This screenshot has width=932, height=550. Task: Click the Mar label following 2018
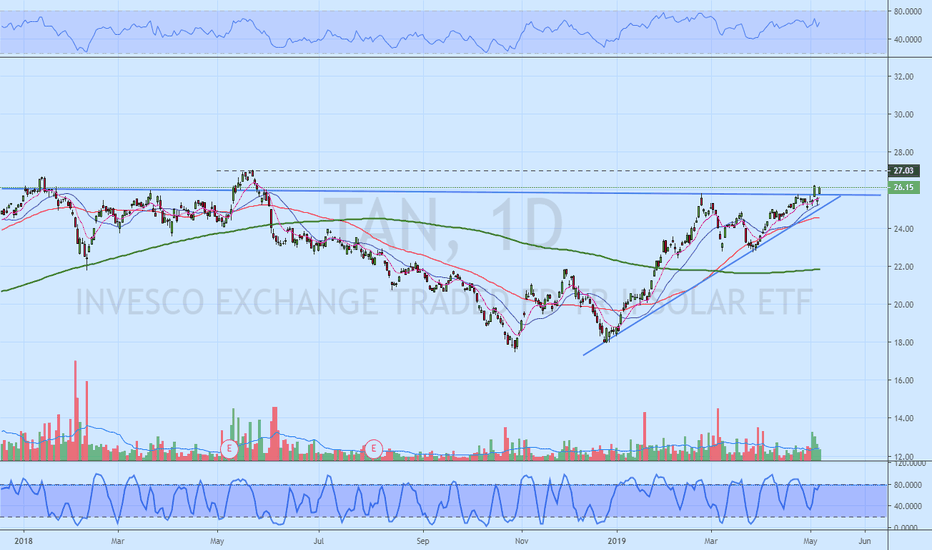pyautogui.click(x=118, y=541)
